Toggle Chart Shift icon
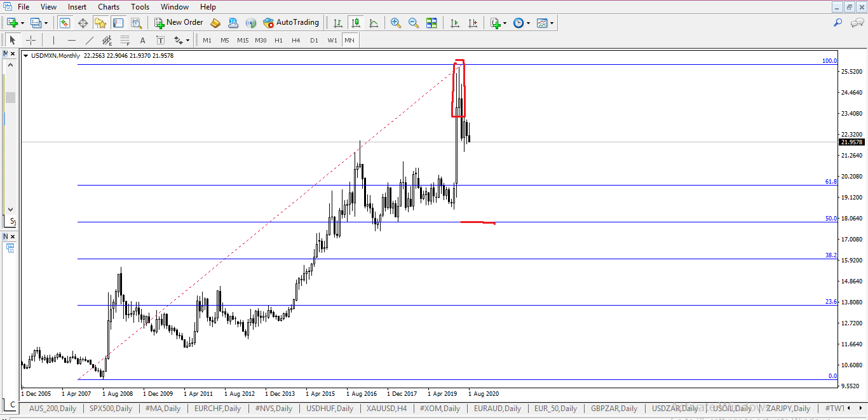Viewport: 868px width, 420px height. (472, 23)
